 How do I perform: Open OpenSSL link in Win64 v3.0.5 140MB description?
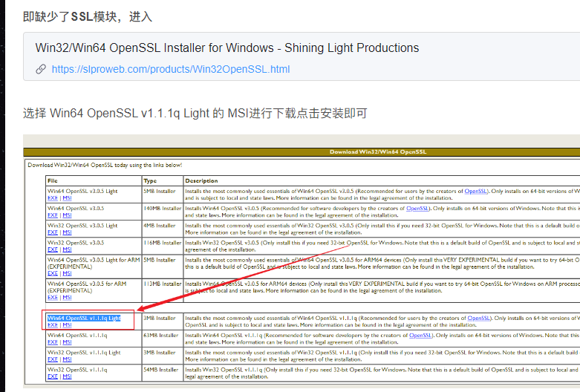coord(417,209)
